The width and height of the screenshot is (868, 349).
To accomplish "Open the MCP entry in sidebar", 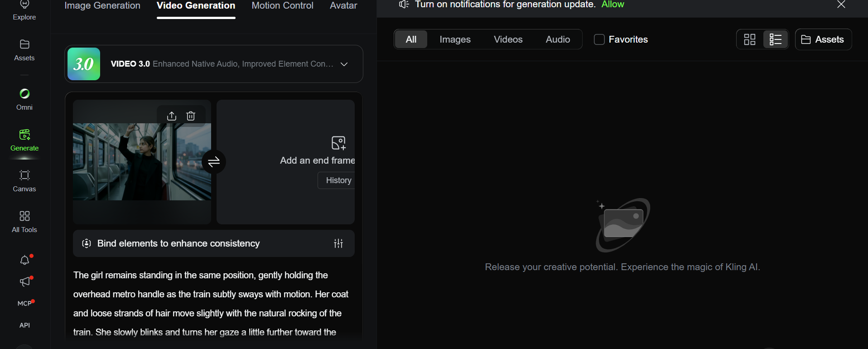I will (24, 303).
